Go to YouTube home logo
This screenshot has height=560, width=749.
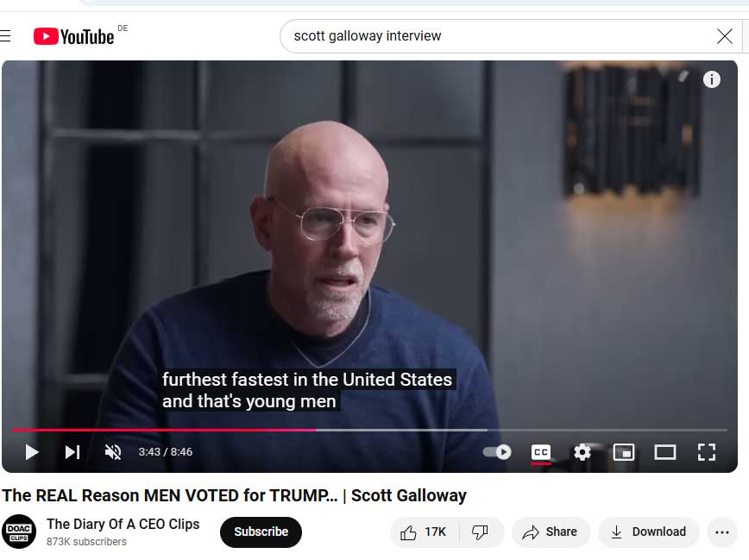point(74,37)
